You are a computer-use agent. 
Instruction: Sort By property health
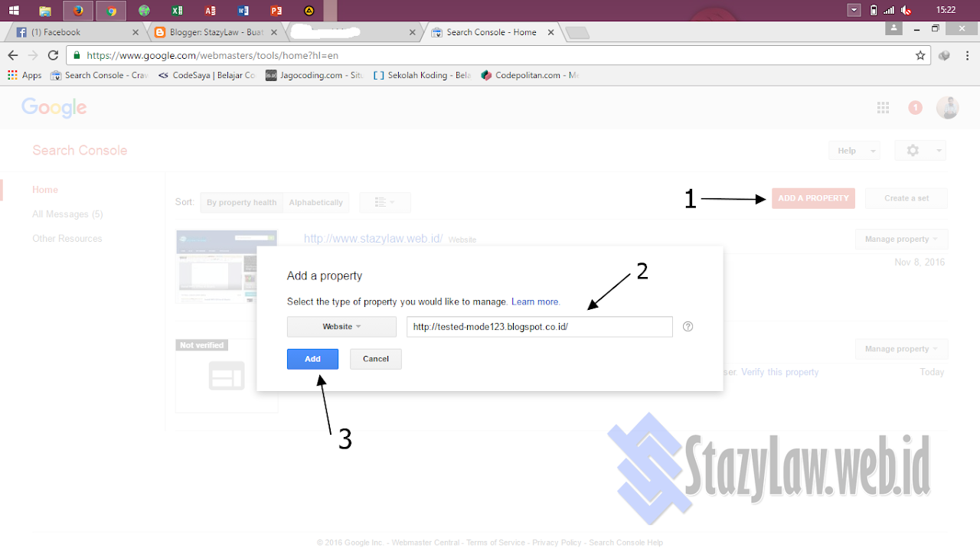coord(241,203)
